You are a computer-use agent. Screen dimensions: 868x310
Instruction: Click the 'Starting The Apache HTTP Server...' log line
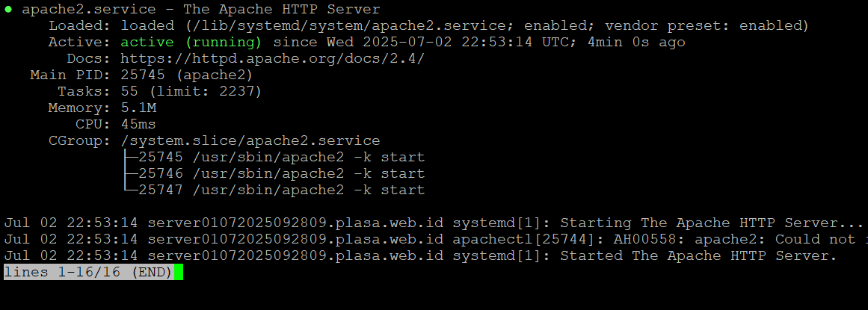click(x=434, y=223)
